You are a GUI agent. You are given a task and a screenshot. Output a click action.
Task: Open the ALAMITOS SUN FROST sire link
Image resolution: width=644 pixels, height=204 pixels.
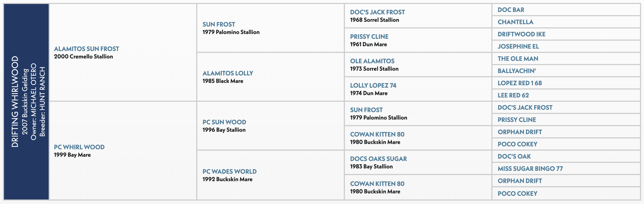86,49
